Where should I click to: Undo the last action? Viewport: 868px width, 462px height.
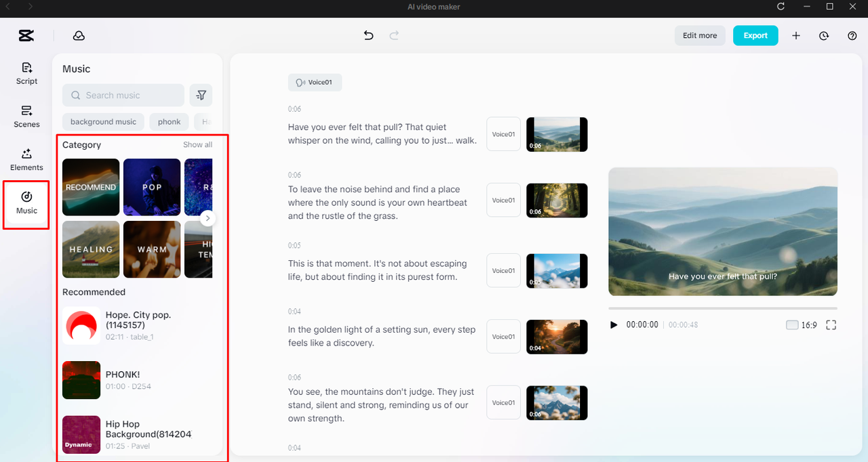click(x=368, y=35)
